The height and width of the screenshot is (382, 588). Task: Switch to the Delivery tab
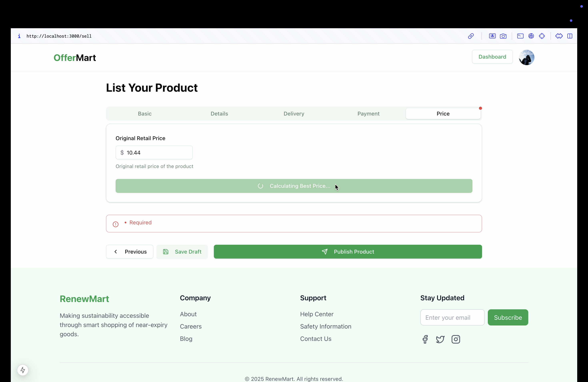[294, 113]
